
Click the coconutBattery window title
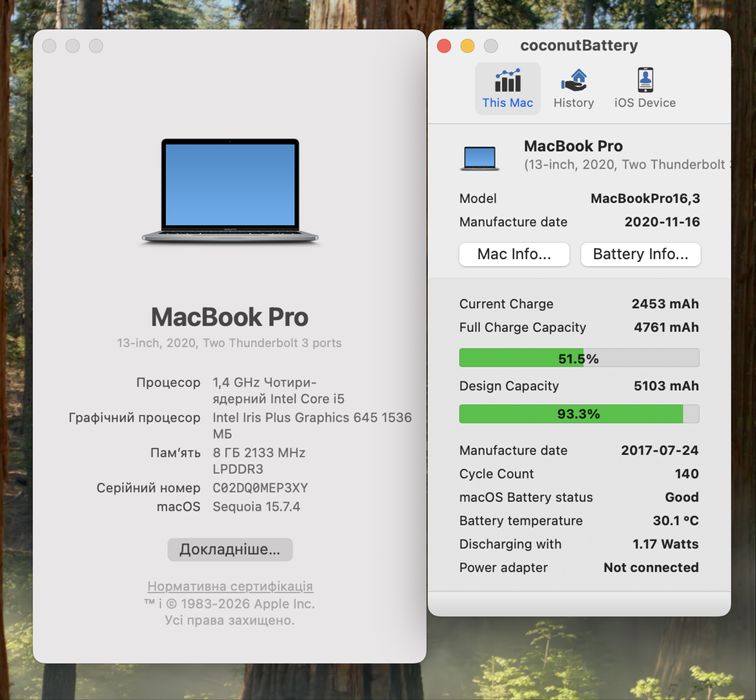click(x=579, y=45)
